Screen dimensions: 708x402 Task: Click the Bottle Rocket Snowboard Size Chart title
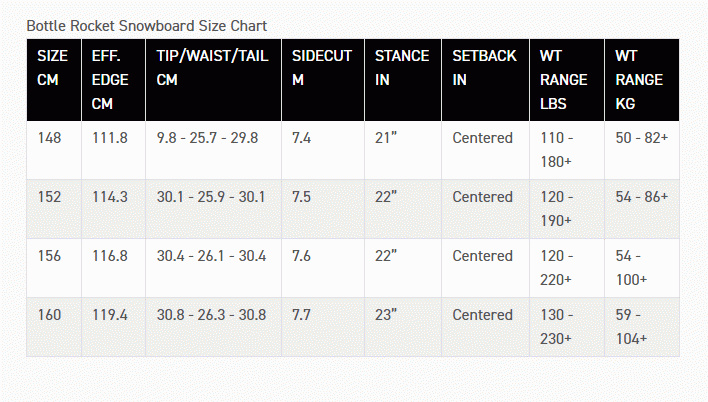(x=147, y=26)
